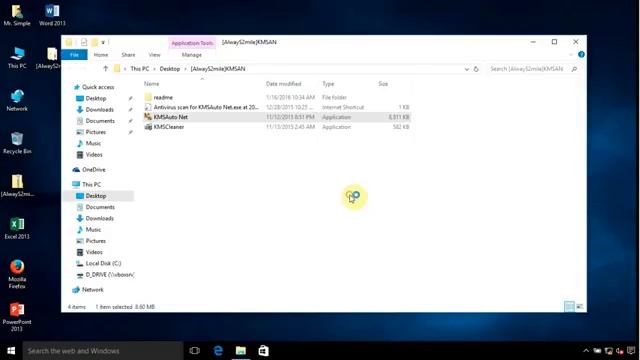Open PowerPoint 2013 desktop shortcut

(17, 317)
